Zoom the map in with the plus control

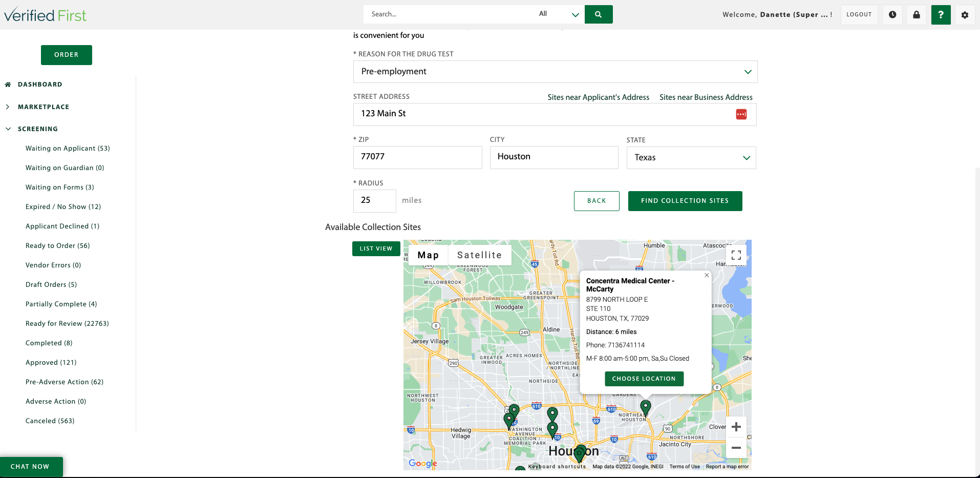point(736,426)
